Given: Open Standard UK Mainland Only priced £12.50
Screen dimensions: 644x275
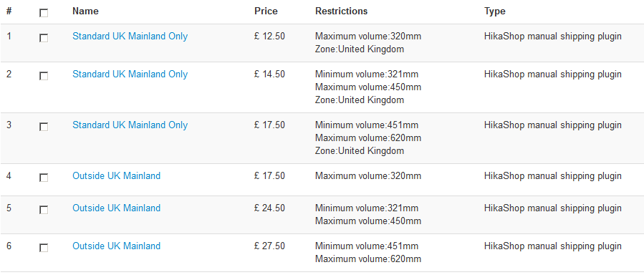Looking at the screenshot, I should click(130, 36).
